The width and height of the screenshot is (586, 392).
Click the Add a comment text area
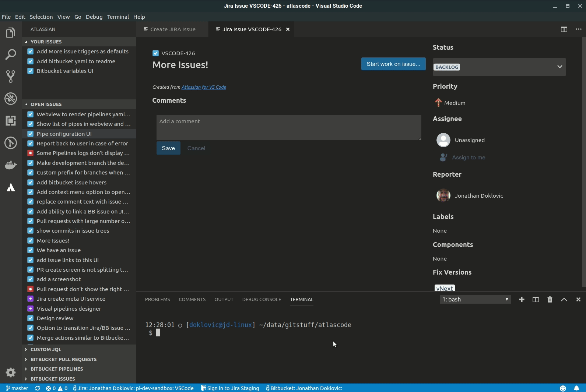pyautogui.click(x=289, y=128)
